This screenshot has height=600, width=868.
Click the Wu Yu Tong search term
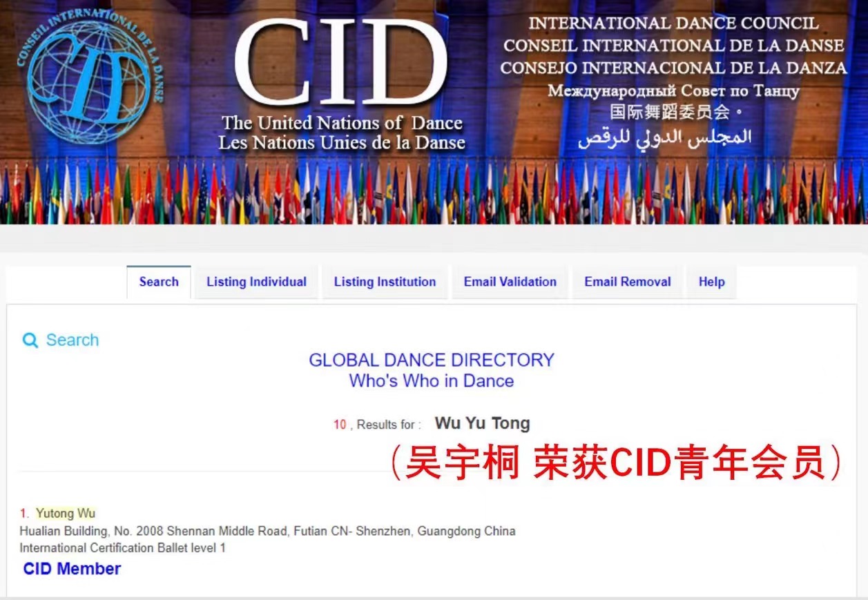482,423
